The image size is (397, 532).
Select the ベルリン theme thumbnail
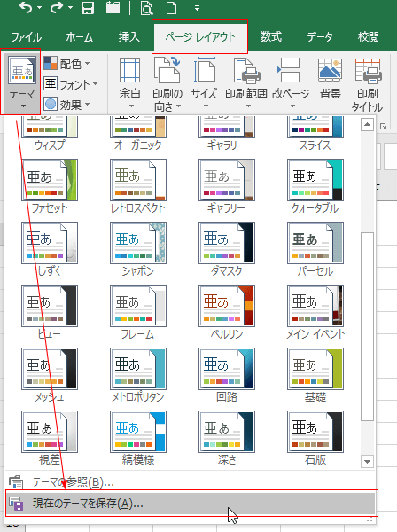click(227, 312)
